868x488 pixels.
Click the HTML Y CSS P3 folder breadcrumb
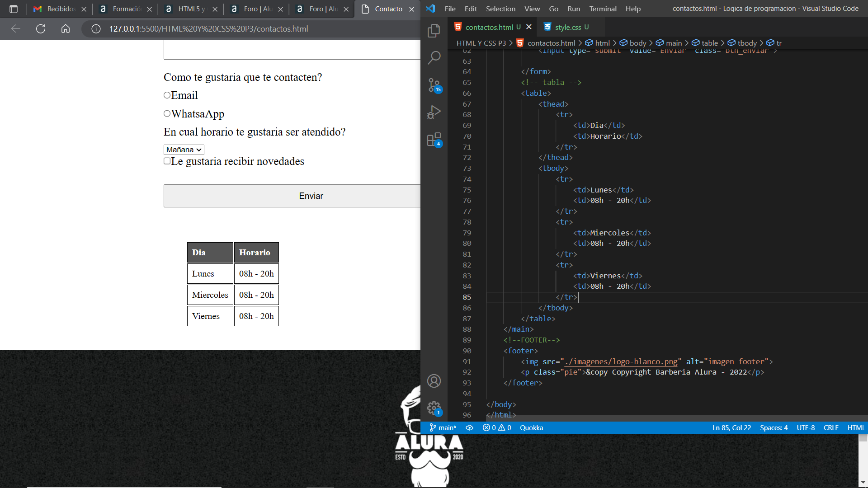pyautogui.click(x=481, y=43)
